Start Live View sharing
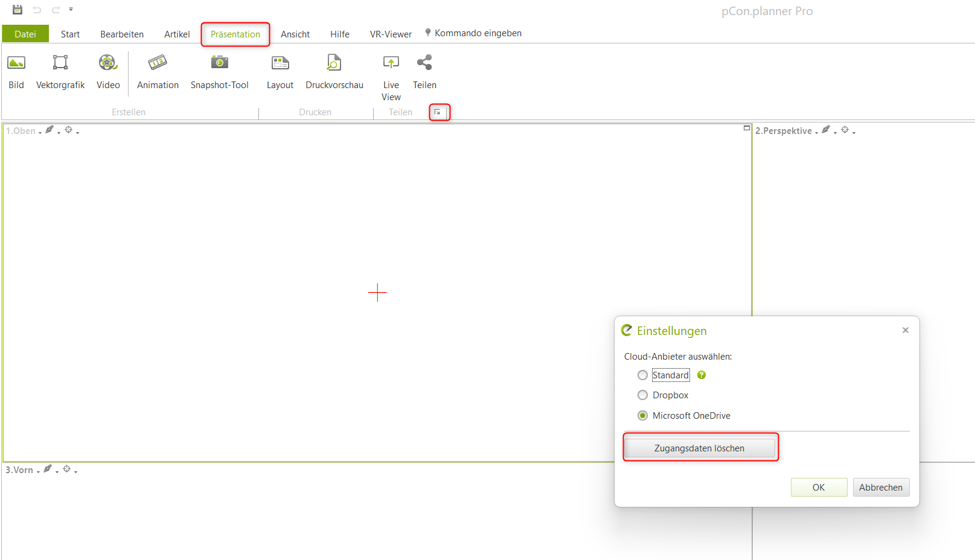Image resolution: width=975 pixels, height=560 pixels. coord(391,63)
